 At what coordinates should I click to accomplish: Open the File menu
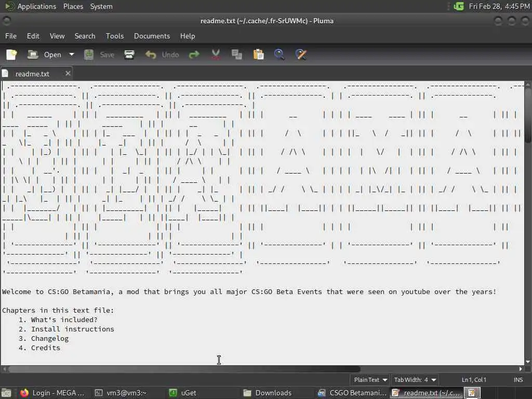tap(11, 36)
